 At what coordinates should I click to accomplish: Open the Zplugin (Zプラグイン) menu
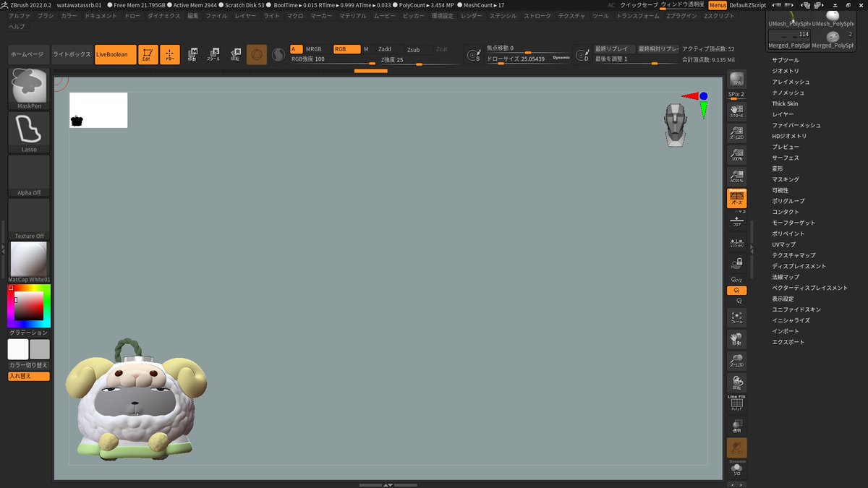click(681, 15)
